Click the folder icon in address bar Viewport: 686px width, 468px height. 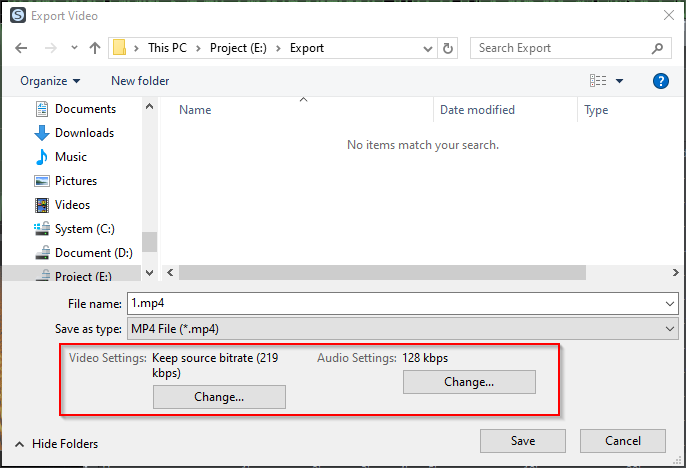pos(119,48)
